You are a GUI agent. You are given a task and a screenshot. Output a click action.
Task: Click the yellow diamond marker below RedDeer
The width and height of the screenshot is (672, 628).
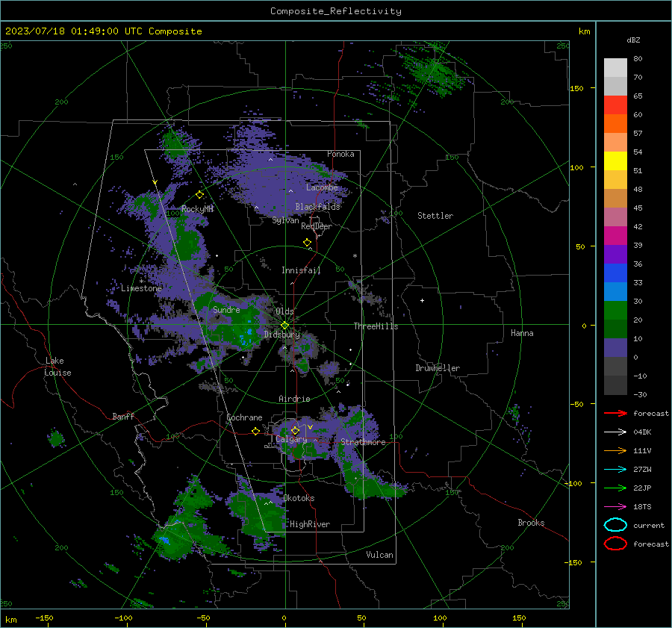coord(308,243)
